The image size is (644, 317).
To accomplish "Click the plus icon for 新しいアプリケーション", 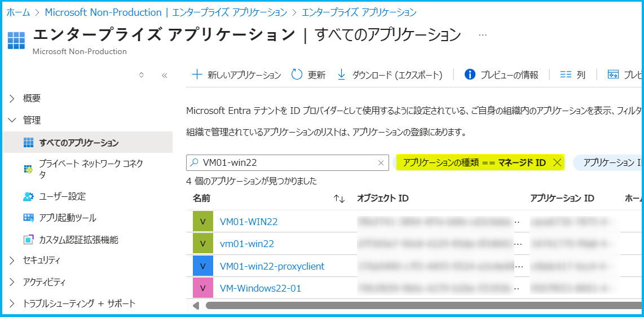I will coord(197,74).
